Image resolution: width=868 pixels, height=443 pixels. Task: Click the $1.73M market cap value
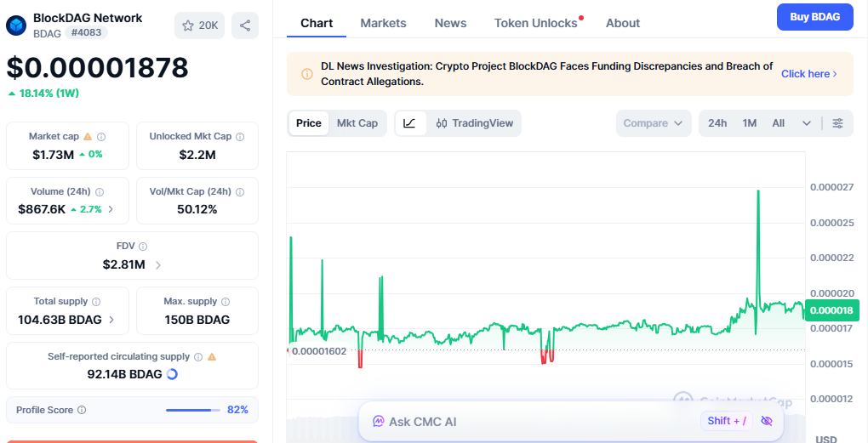coord(53,154)
